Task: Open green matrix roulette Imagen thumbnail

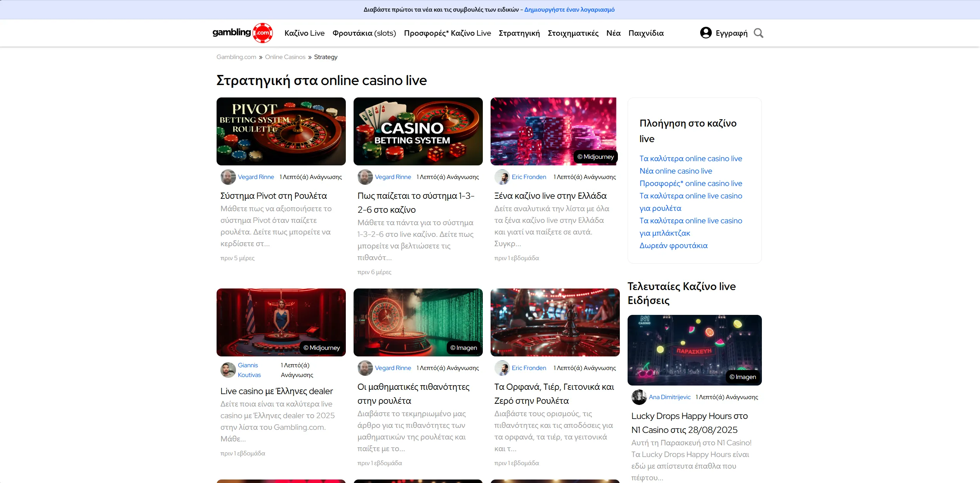Action: (x=418, y=322)
